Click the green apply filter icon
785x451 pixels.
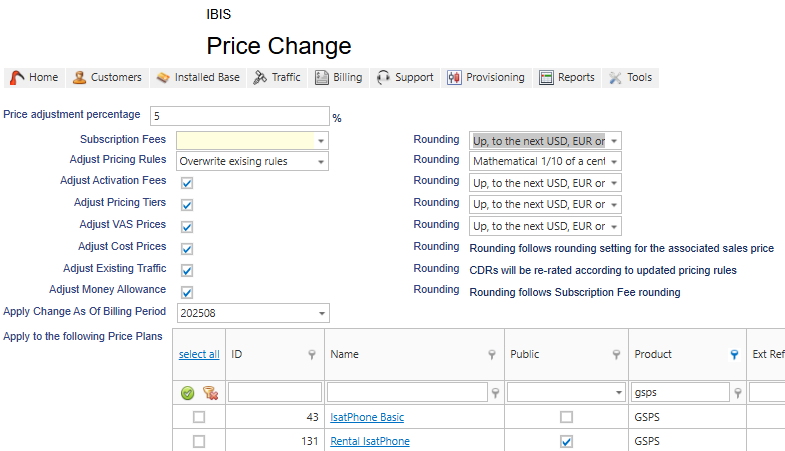pyautogui.click(x=187, y=393)
